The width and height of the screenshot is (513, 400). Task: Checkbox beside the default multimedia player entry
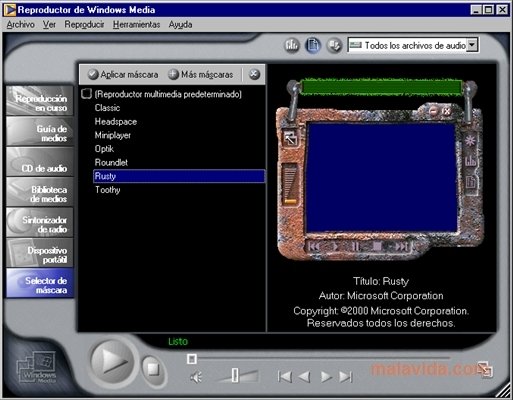coord(86,94)
